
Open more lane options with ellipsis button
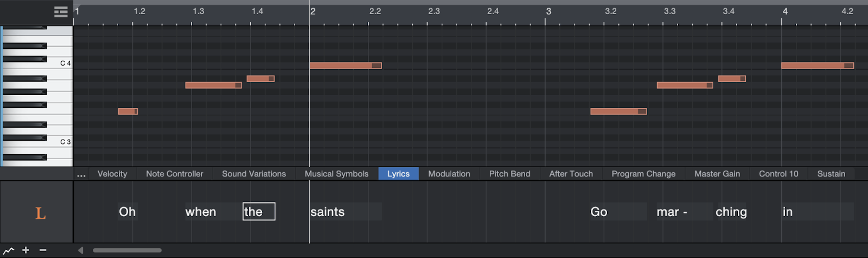tap(81, 174)
